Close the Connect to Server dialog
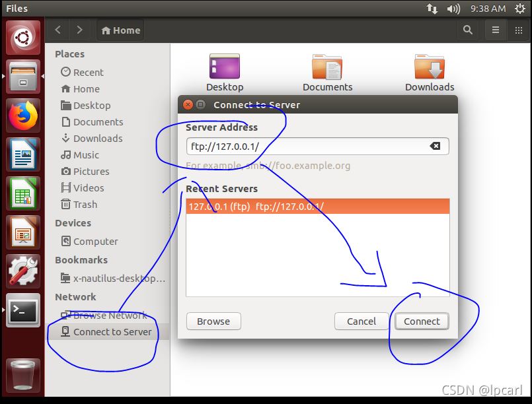The width and height of the screenshot is (532, 404). point(188,105)
